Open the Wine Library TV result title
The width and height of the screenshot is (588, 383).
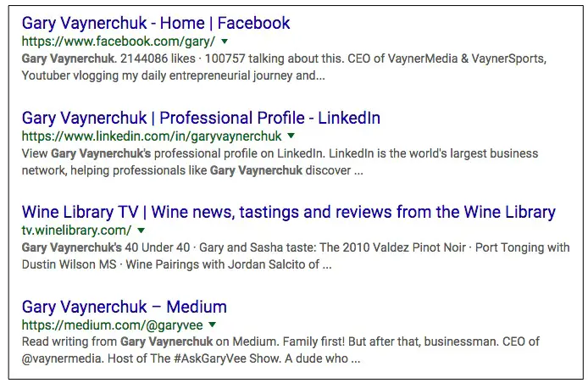pos(288,212)
